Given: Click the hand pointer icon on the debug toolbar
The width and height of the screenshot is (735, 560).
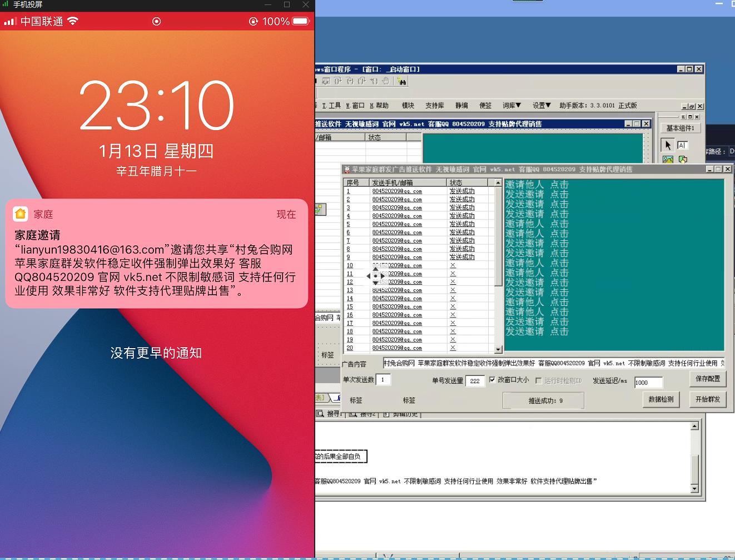Looking at the screenshot, I should click(x=386, y=82).
